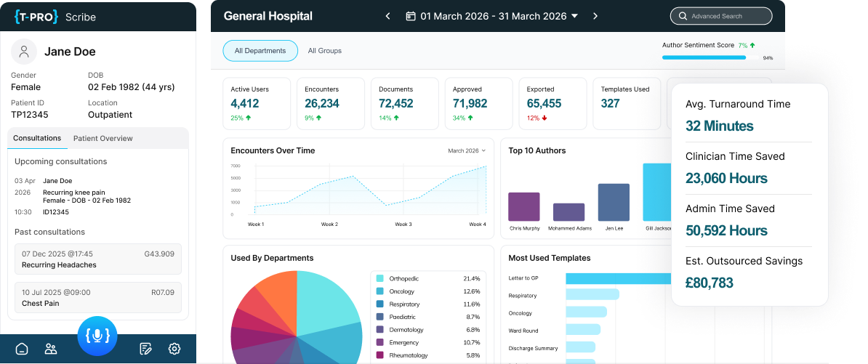Open the Chest Pain past consultation
This screenshot has width=868, height=364.
[x=98, y=298]
